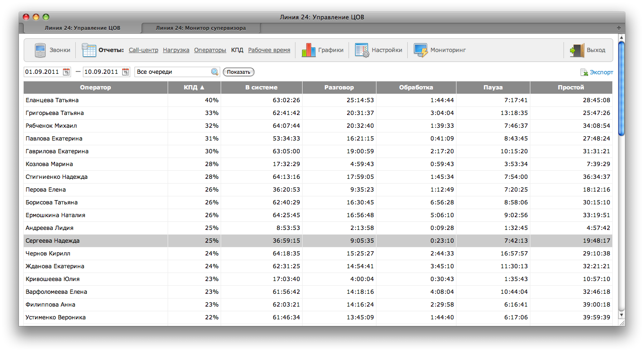644x352 pixels.
Task: Open the Рабочее время report link
Action: pos(269,50)
